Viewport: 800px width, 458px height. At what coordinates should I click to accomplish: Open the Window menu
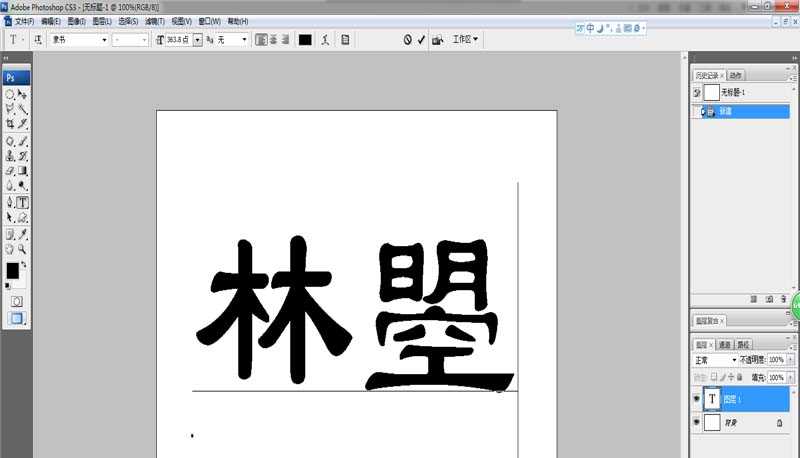(209, 21)
